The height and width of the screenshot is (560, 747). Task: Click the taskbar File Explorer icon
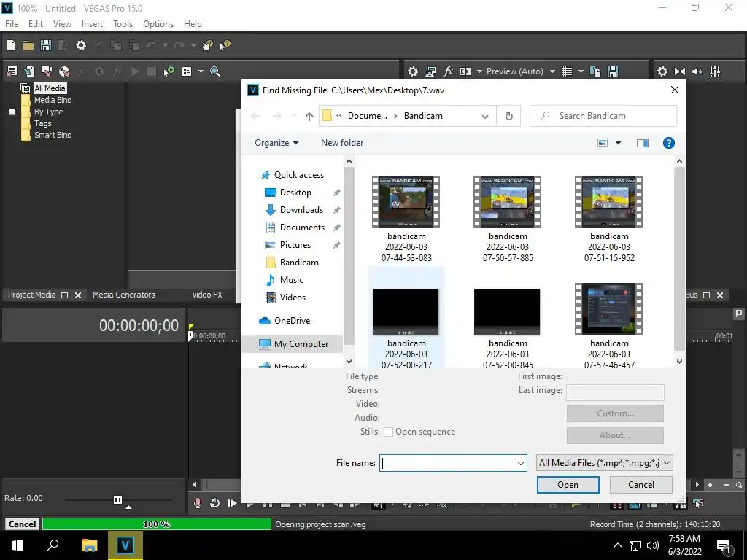tap(89, 545)
